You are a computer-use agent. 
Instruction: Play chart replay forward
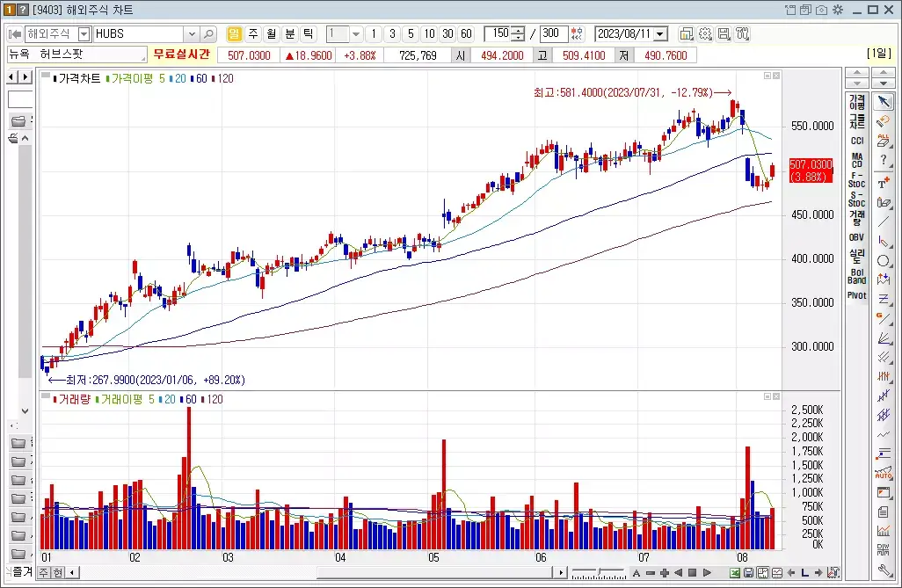pyautogui.click(x=707, y=572)
